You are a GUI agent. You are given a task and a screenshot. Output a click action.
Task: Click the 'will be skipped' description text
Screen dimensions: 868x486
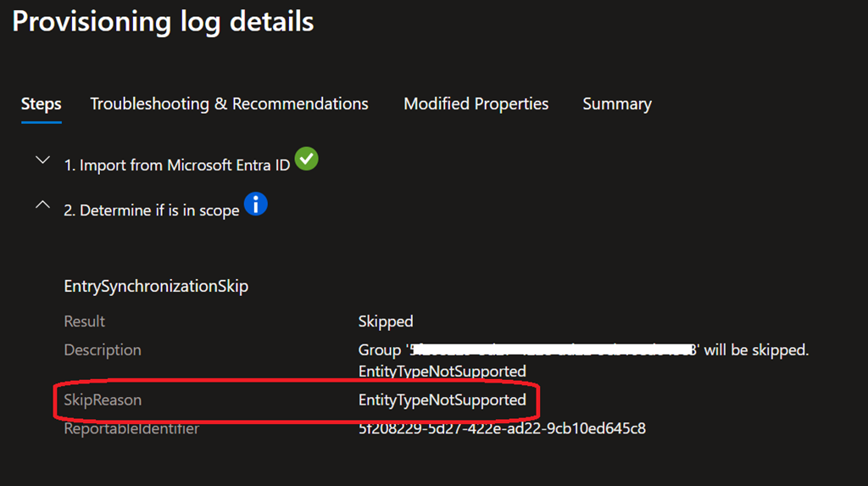[x=754, y=349]
